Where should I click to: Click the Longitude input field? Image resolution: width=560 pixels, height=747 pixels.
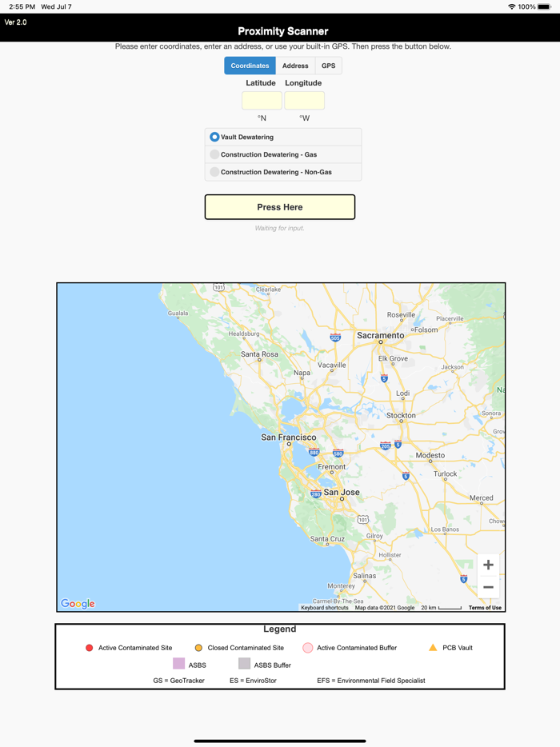(x=305, y=101)
